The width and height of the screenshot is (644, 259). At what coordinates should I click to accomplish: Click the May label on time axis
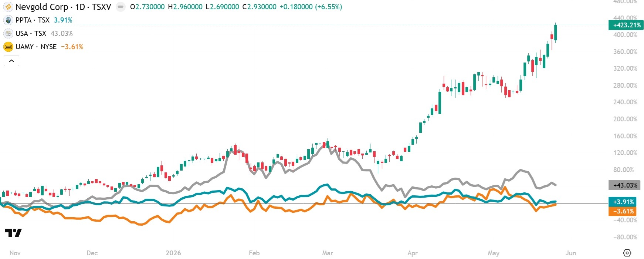pyautogui.click(x=494, y=253)
